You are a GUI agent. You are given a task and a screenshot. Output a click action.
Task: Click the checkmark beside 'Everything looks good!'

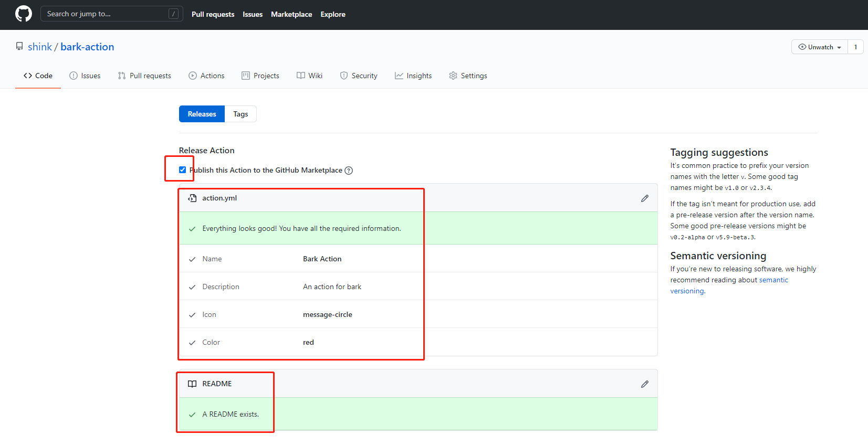click(192, 229)
